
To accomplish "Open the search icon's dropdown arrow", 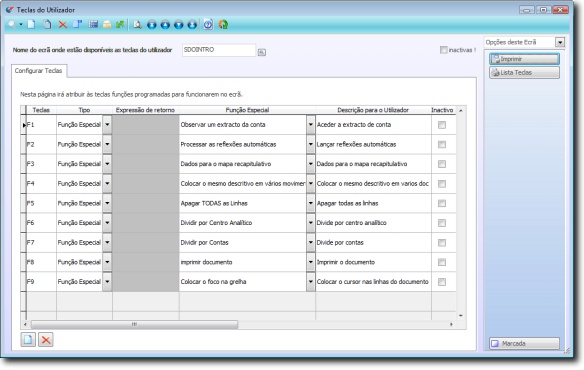I will [x=21, y=25].
